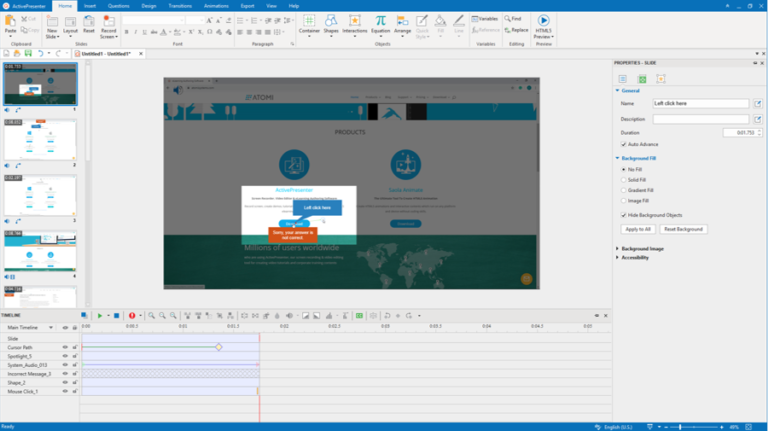Hide the Incorrect Message_3 track

[x=65, y=374]
